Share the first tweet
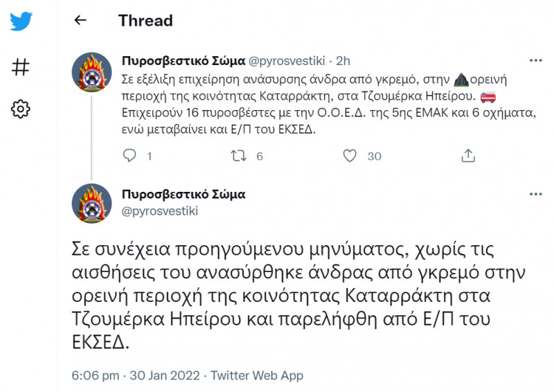The image size is (554, 392). (468, 156)
